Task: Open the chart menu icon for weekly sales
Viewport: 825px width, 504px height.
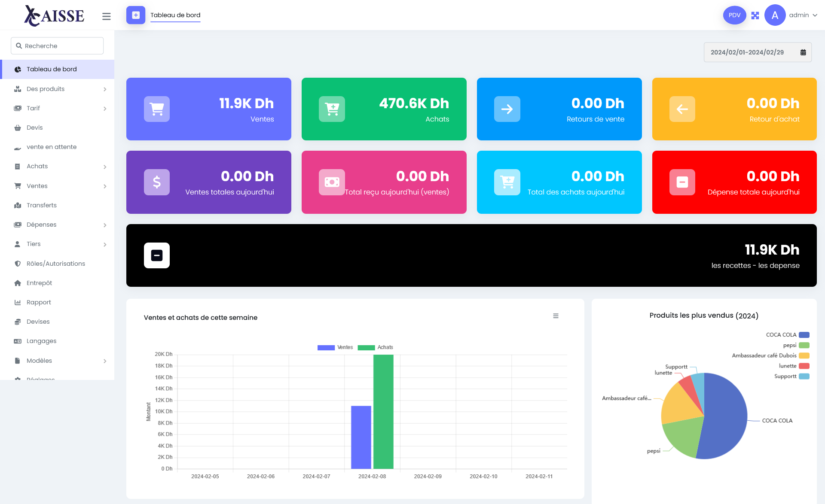Action: coord(556,316)
